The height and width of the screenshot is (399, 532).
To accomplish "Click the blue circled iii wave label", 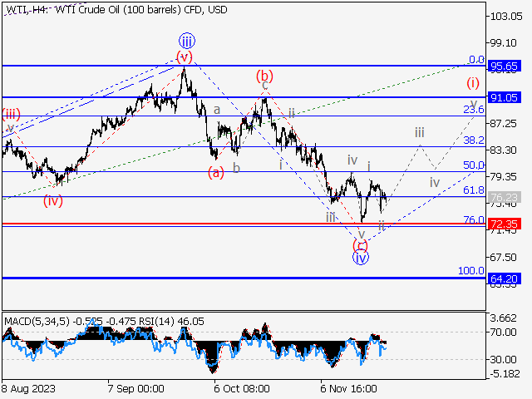I will 187,41.
